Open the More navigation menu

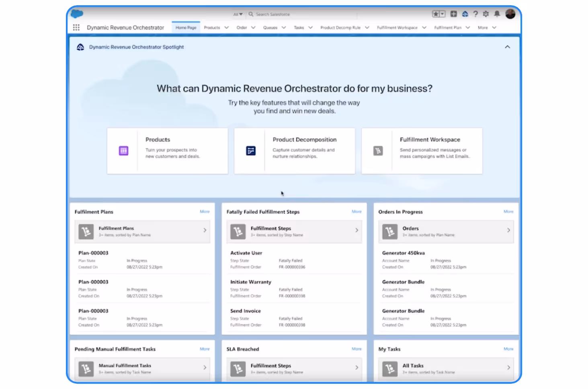pyautogui.click(x=487, y=28)
